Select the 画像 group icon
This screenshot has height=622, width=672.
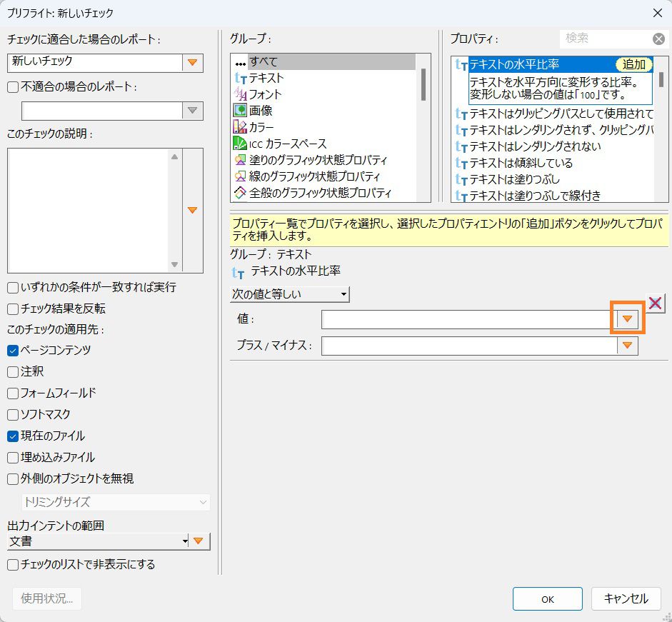tap(239, 109)
